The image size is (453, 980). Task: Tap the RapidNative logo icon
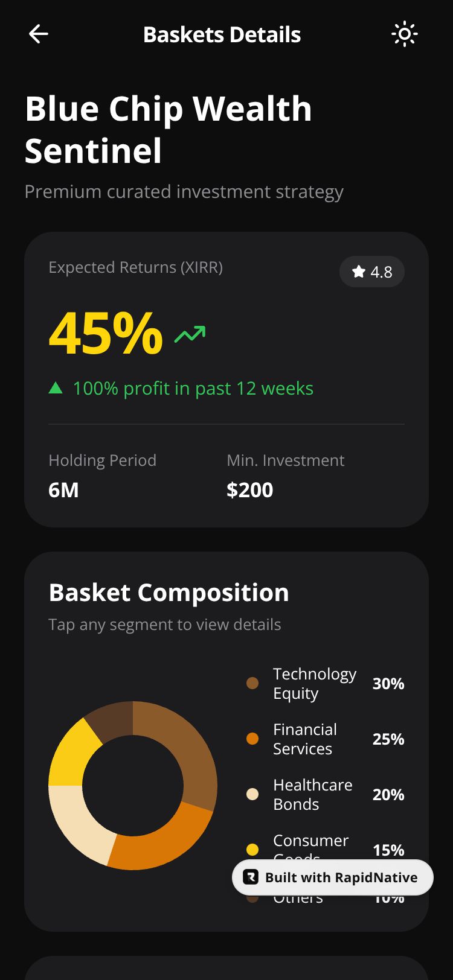[x=251, y=877]
